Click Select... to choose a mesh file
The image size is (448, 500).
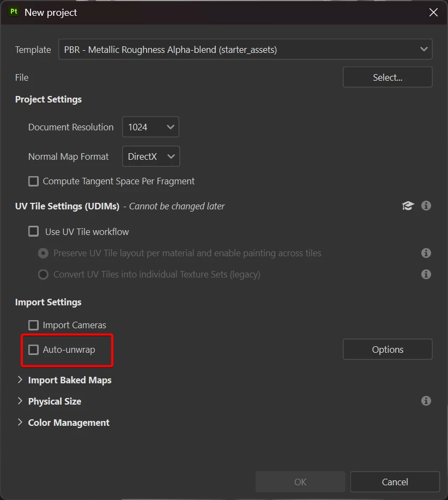[x=388, y=77]
